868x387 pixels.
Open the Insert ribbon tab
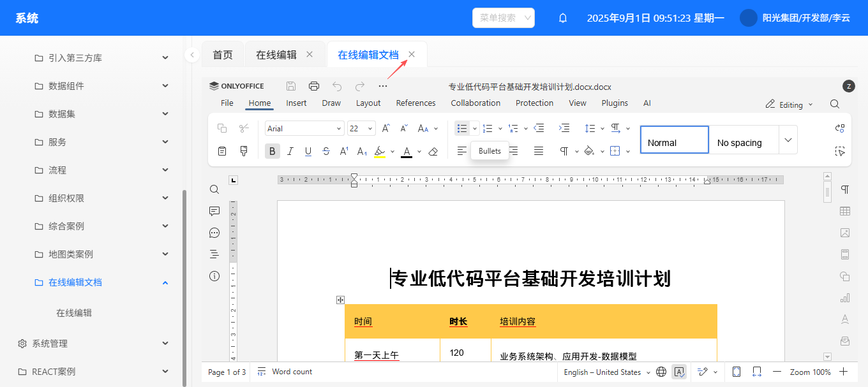(296, 103)
